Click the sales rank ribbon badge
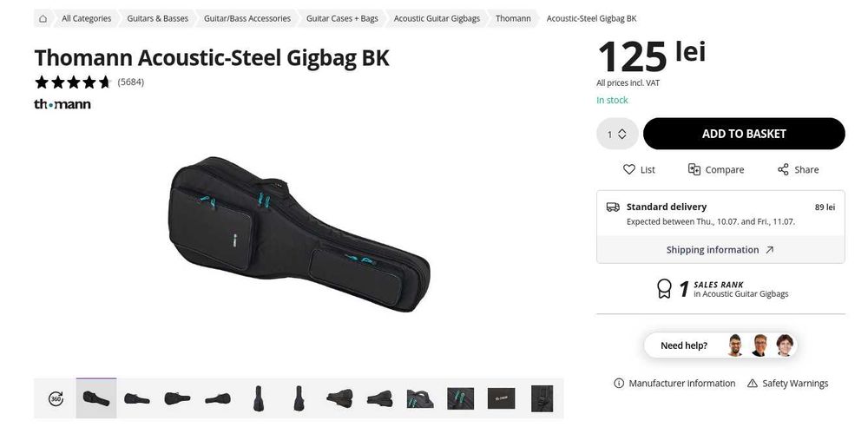The width and height of the screenshot is (868, 447). pyautogui.click(x=664, y=289)
